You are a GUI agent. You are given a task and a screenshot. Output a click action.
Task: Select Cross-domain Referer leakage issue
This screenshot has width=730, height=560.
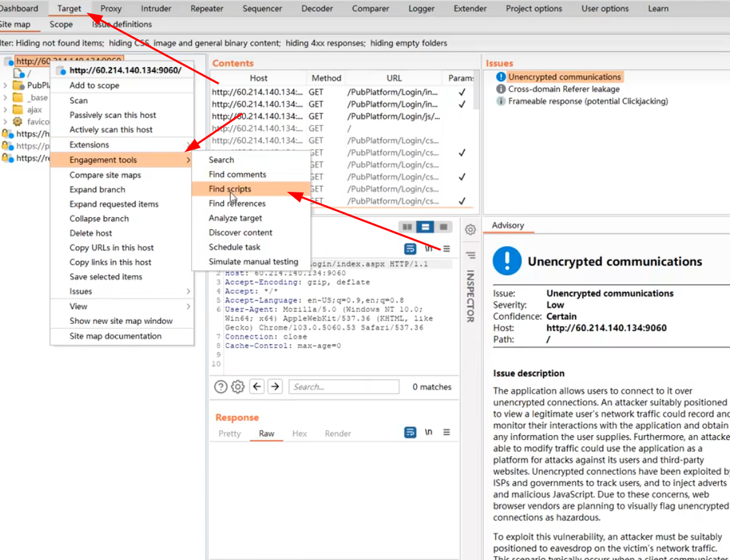(564, 89)
